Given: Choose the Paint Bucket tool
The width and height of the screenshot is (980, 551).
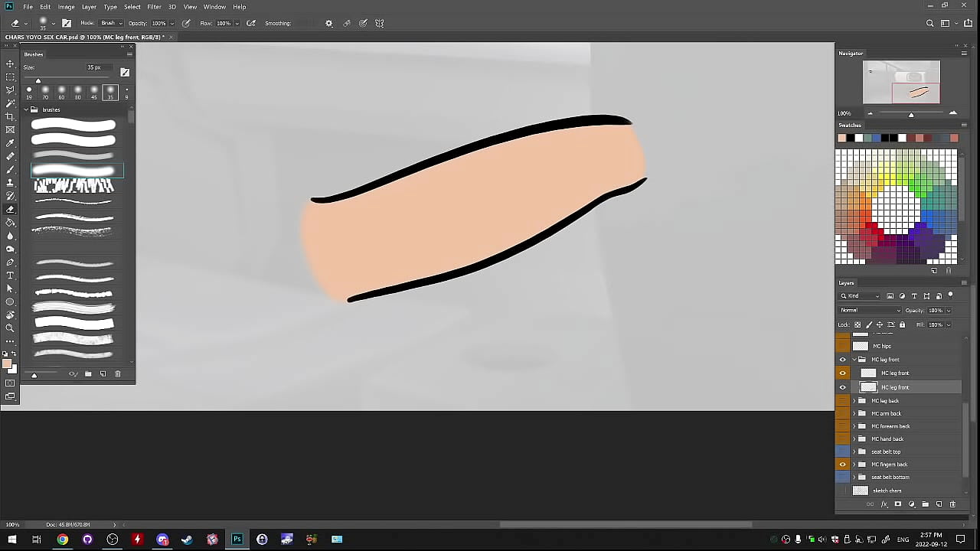Looking at the screenshot, I should tap(10, 223).
